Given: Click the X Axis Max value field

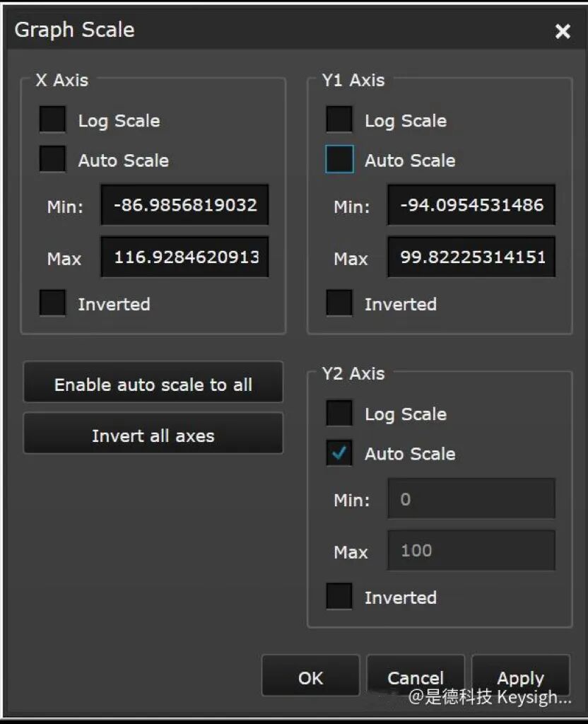Looking at the screenshot, I should (184, 257).
